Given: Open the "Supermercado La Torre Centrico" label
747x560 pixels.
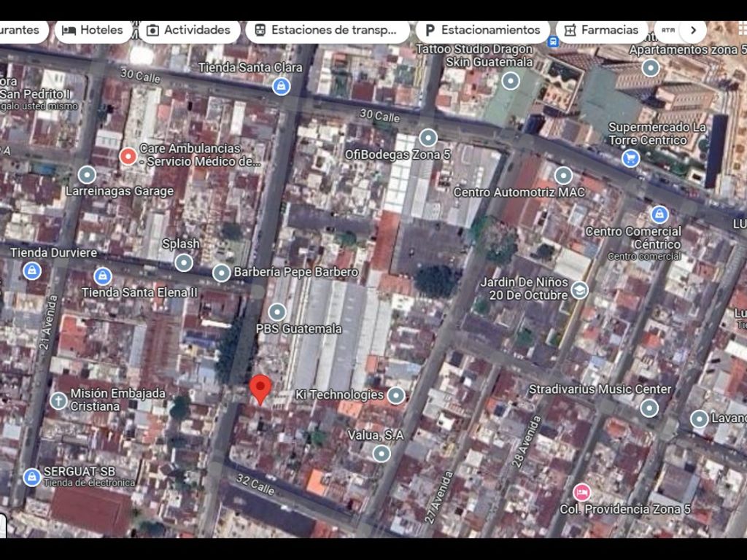Looking at the screenshot, I should (x=657, y=134).
